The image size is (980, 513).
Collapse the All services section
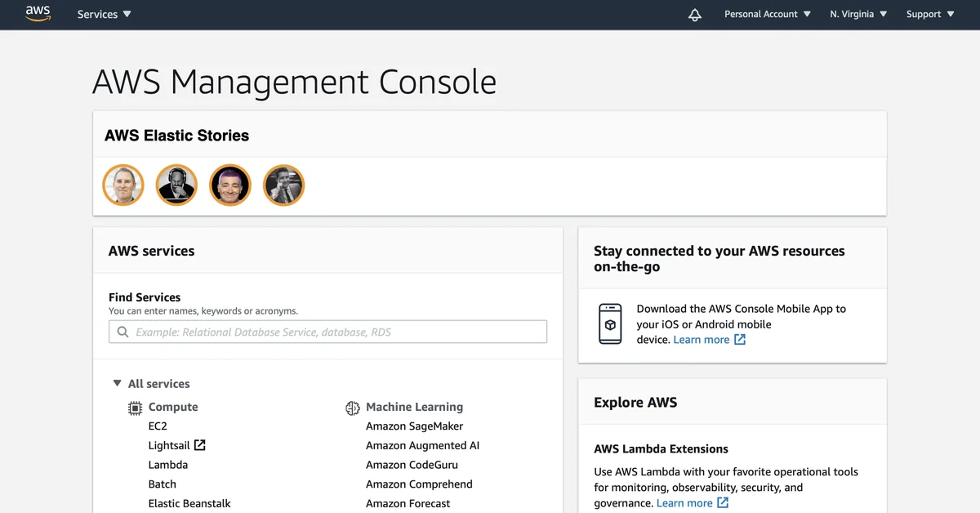click(x=117, y=384)
